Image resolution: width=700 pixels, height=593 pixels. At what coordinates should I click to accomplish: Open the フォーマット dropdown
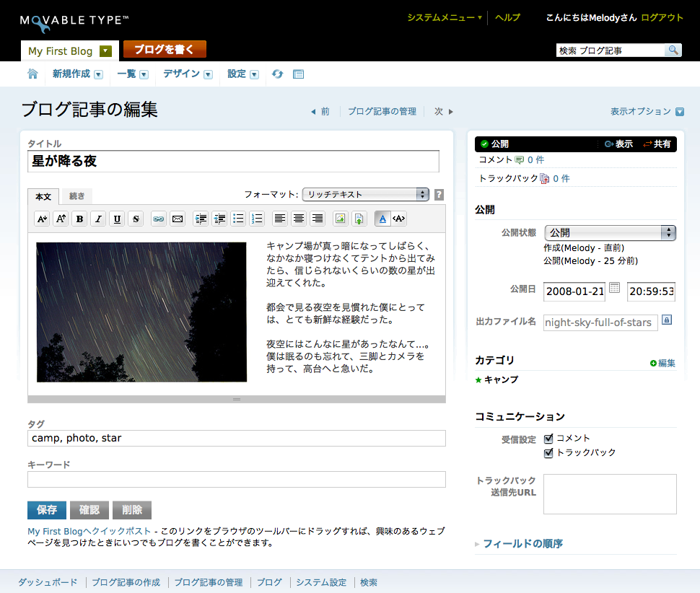pos(366,195)
